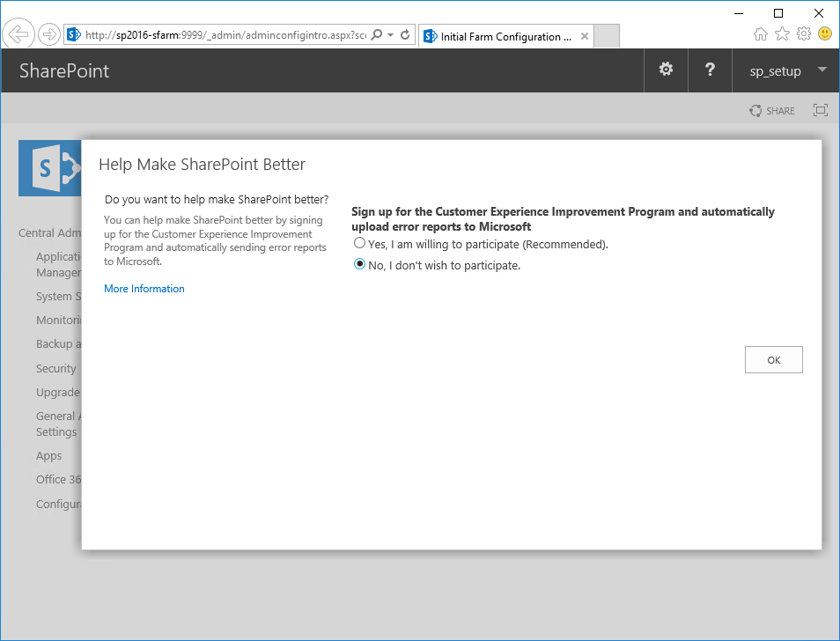This screenshot has width=840, height=641.
Task: Open SharePoint settings gear menu
Action: pyautogui.click(x=666, y=70)
